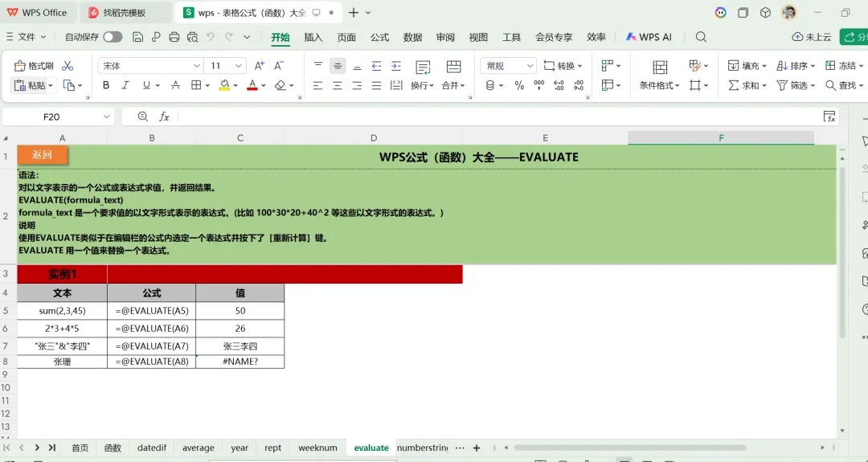This screenshot has width=868, height=462.
Task: Click the Find (查找) button
Action: 844,85
